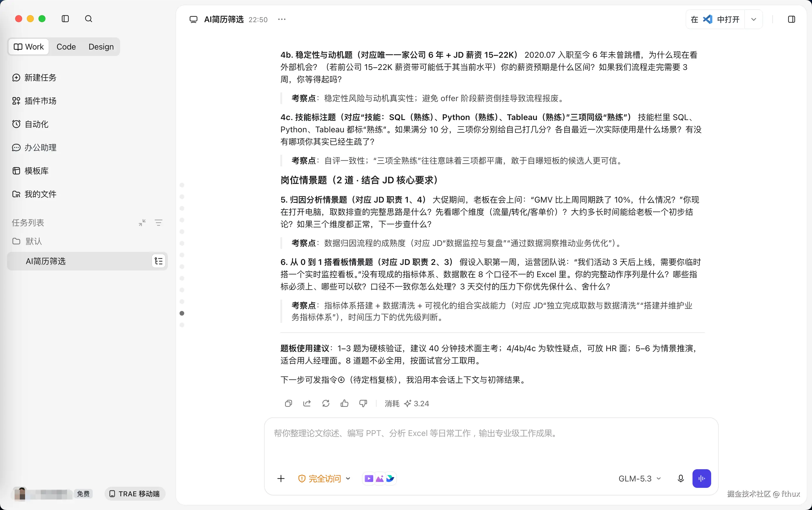812x510 pixels.
Task: Click the 办公助理 chat bubble icon
Action: (x=16, y=147)
